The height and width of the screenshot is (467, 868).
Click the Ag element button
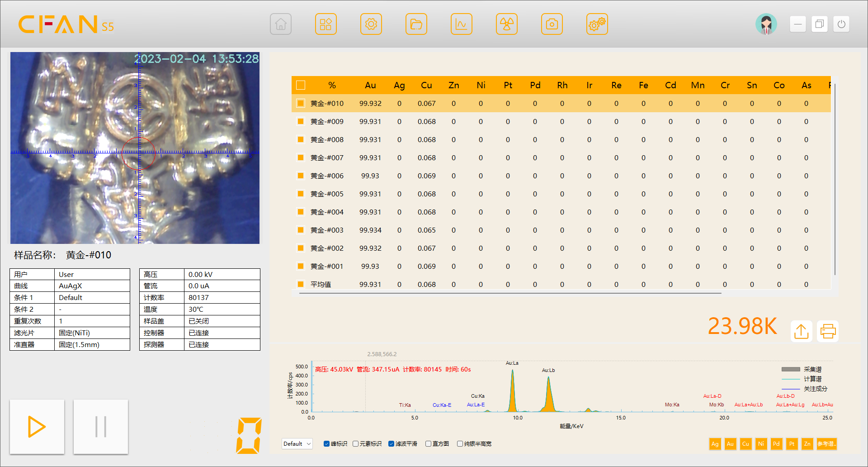715,443
